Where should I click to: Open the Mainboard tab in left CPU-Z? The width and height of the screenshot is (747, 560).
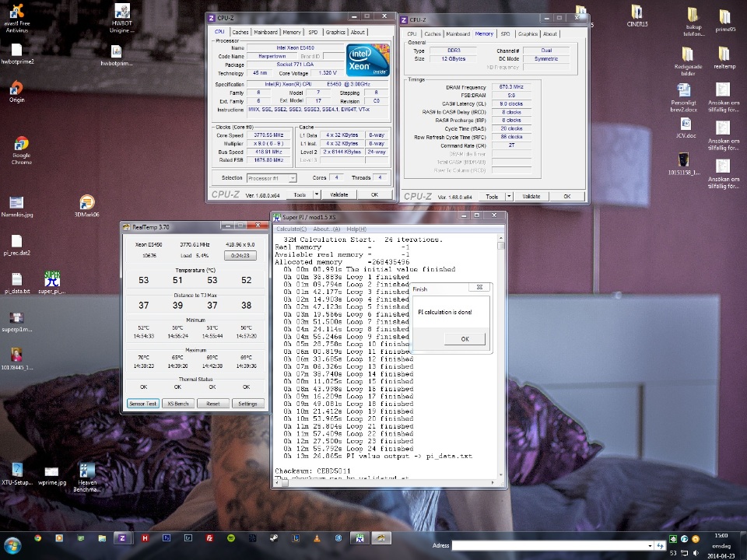pos(265,32)
